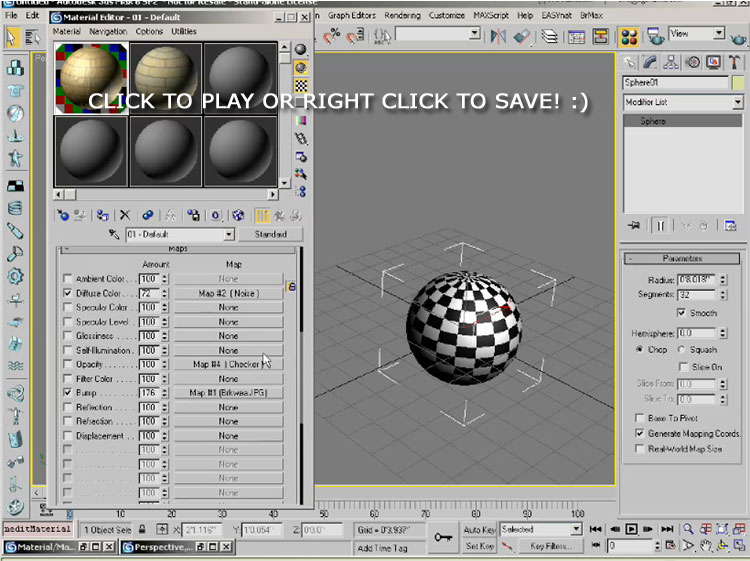Click the Material Editor toolbar button

(629, 37)
